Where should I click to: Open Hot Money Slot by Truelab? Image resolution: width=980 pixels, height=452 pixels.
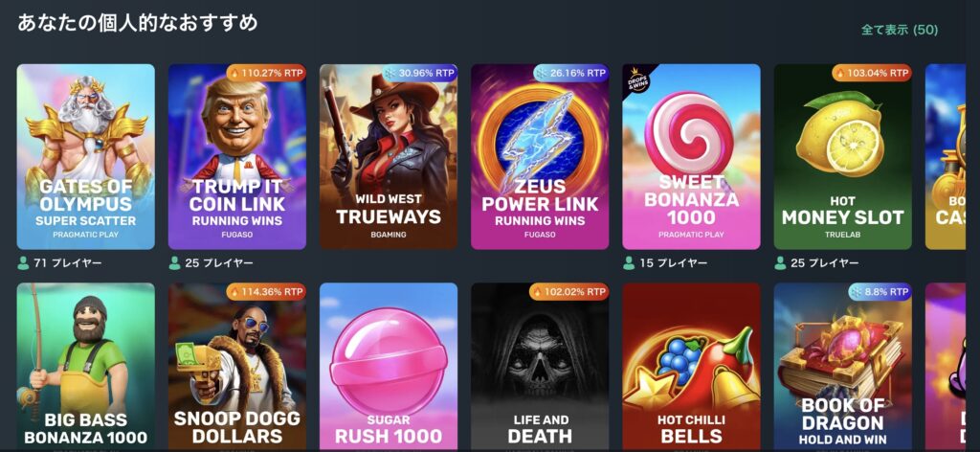842,157
